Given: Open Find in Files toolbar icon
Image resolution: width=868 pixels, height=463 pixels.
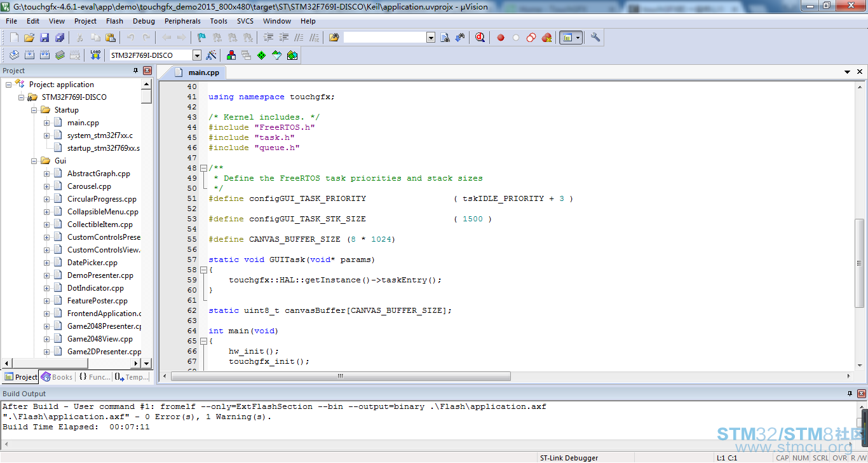Looking at the screenshot, I should pos(334,38).
